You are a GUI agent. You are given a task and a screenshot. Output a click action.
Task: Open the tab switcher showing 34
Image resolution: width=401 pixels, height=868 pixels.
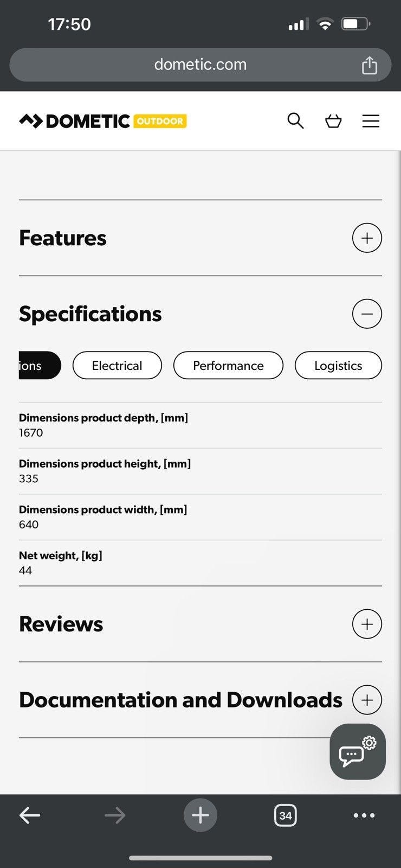point(286,815)
